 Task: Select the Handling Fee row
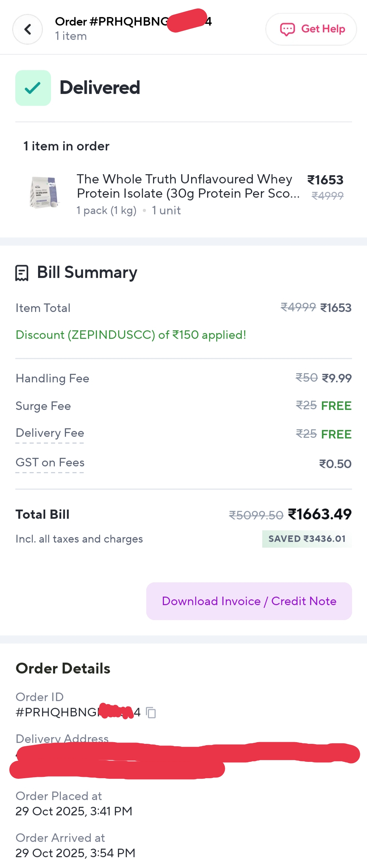click(183, 378)
